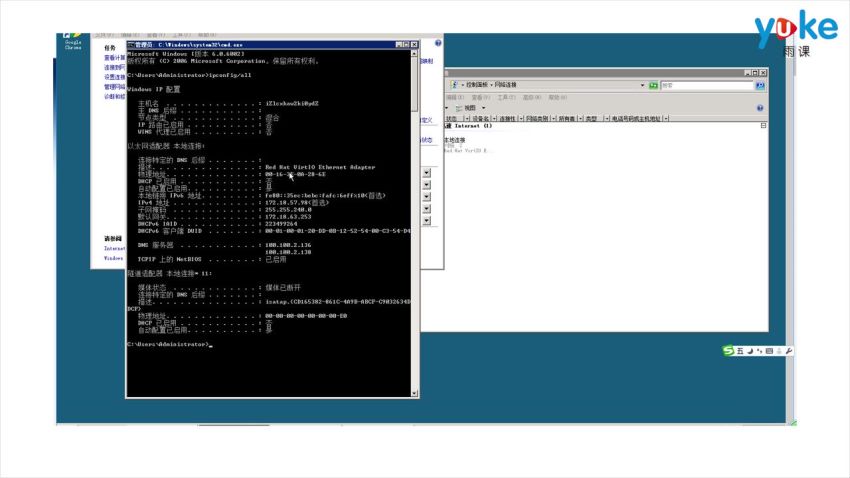Image resolution: width=850 pixels, height=478 pixels.
Task: Click the Windows link under 请参阅
Action: tap(113, 258)
